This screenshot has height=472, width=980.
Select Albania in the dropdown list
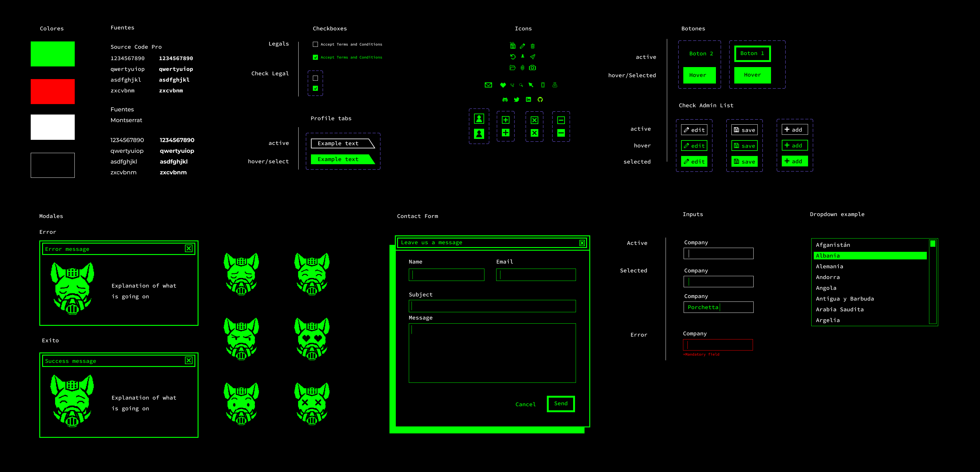coord(870,256)
